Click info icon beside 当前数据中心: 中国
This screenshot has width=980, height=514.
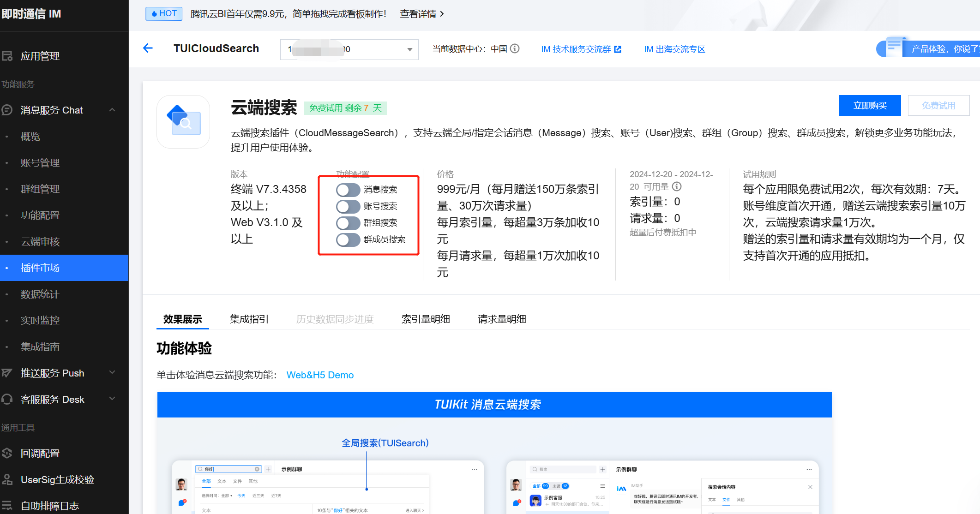tap(515, 48)
